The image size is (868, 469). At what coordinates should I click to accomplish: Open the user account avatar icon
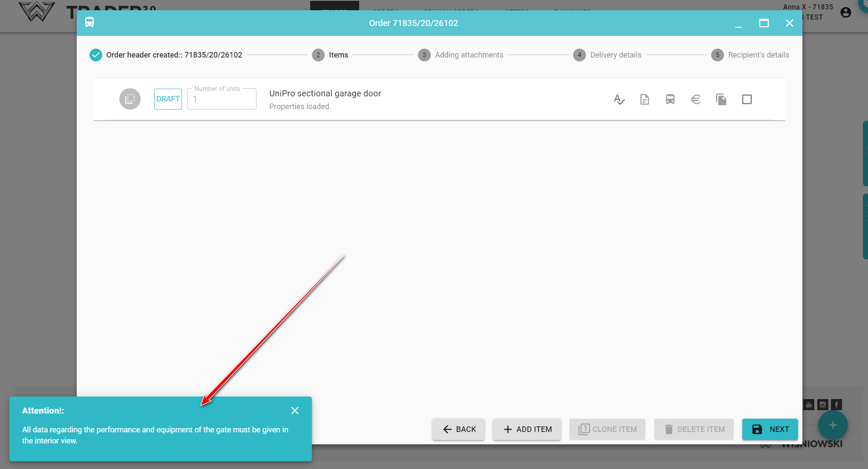point(845,12)
